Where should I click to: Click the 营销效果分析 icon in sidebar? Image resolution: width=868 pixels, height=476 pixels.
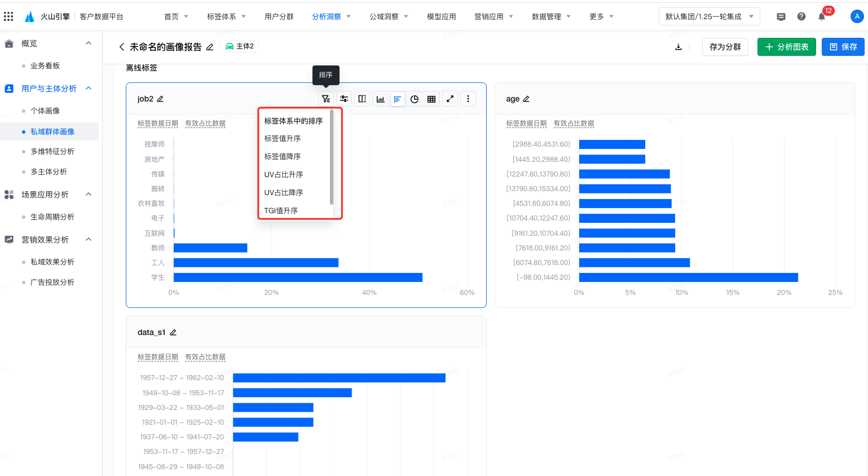(9, 240)
